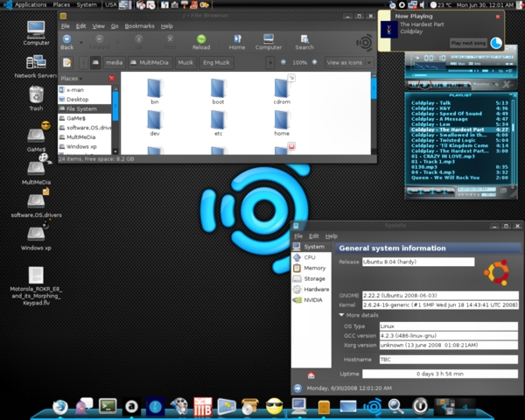Reload the current folder view

pos(201,42)
